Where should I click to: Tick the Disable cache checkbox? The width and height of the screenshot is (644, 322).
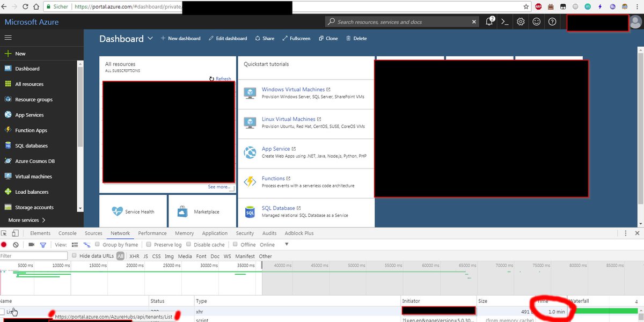pos(189,245)
